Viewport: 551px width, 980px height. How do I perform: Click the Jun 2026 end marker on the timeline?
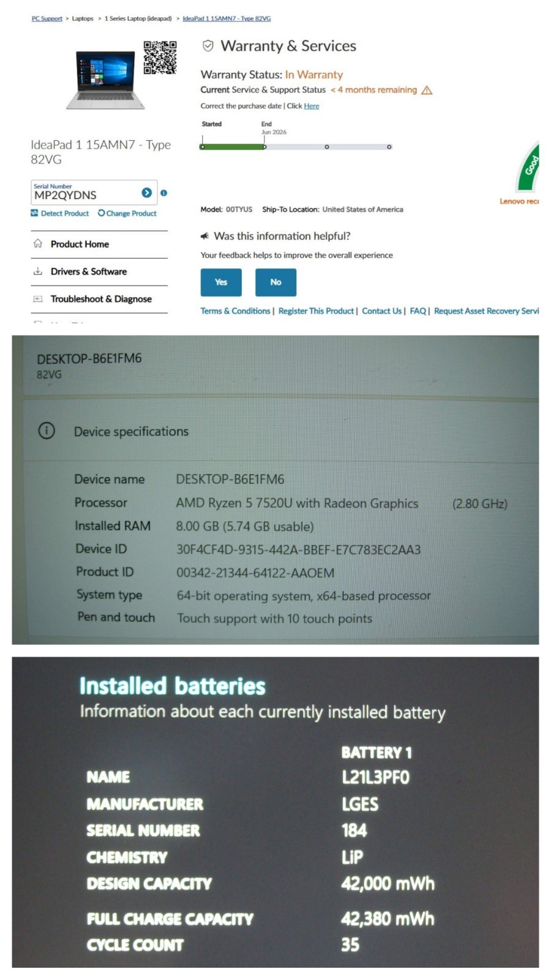tap(264, 147)
